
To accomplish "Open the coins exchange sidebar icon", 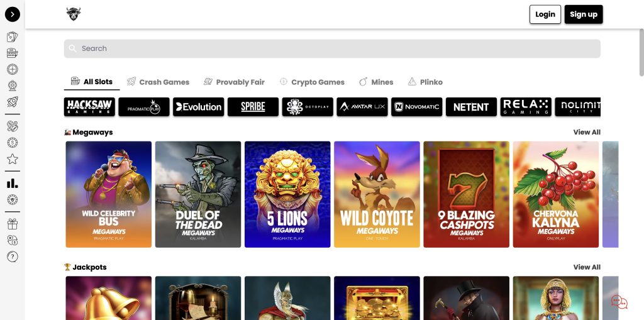I will 13,240.
